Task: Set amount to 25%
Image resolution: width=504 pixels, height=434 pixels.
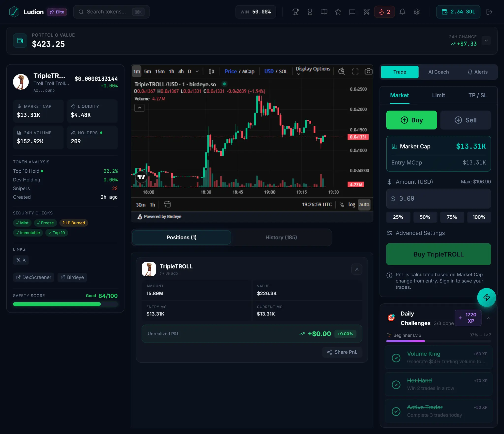Action: point(398,217)
